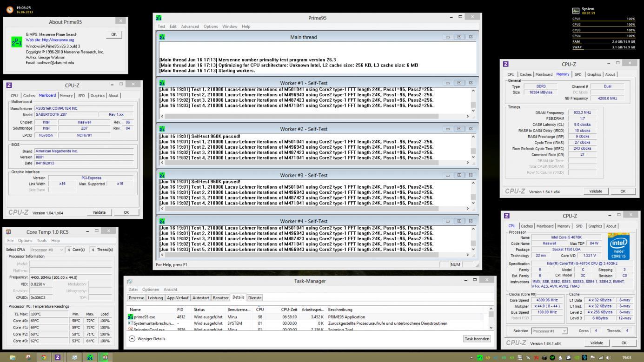The width and height of the screenshot is (644, 362).
Task: Open Caches tab in CPU-Z Mainboard window
Action: (29, 96)
